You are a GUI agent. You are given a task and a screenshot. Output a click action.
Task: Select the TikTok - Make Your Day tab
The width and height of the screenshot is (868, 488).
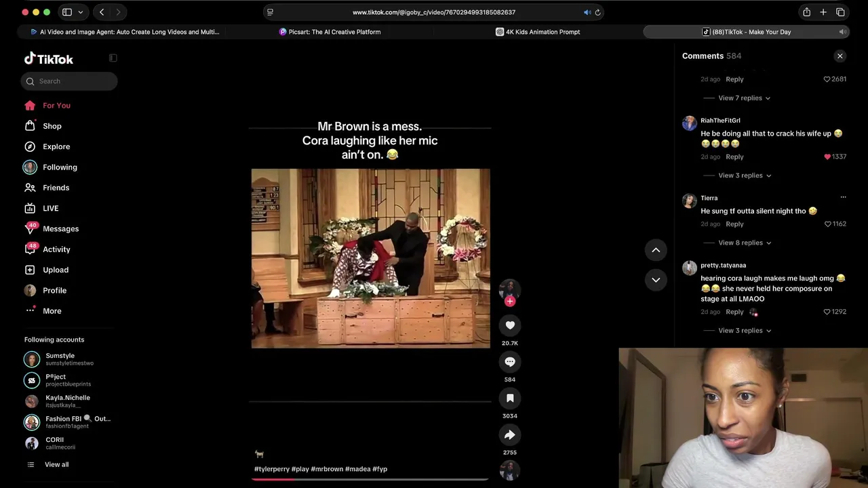[x=746, y=32]
